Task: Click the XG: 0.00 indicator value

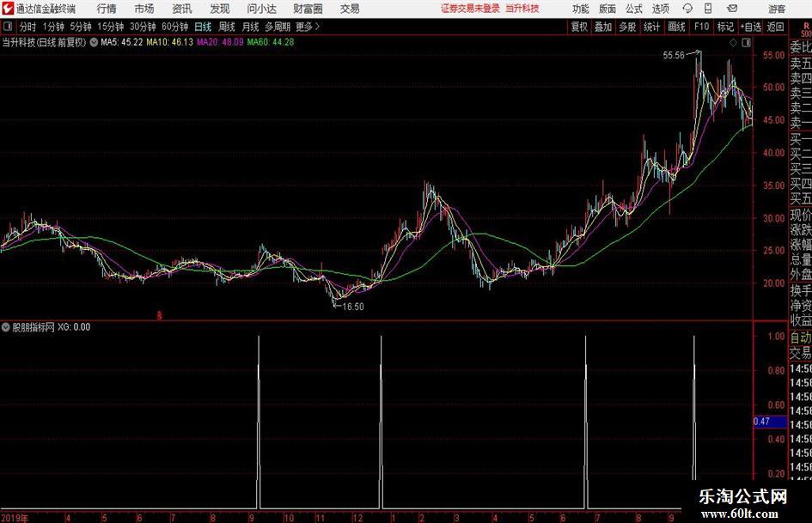Action: [74, 327]
